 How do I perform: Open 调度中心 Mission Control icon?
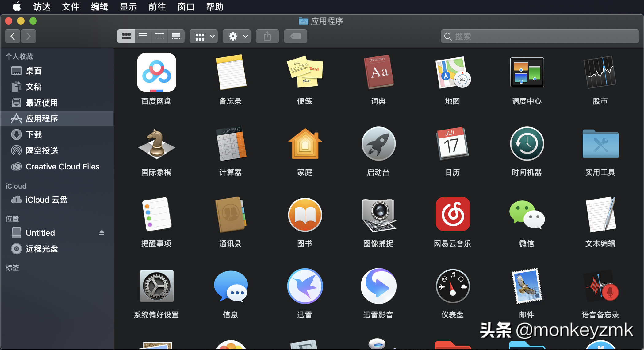tap(527, 72)
